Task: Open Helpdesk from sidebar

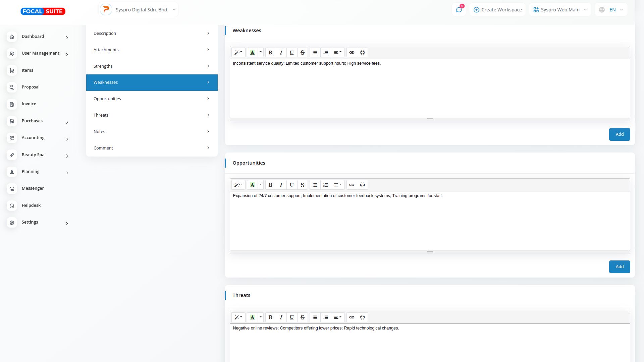Action: point(31,205)
